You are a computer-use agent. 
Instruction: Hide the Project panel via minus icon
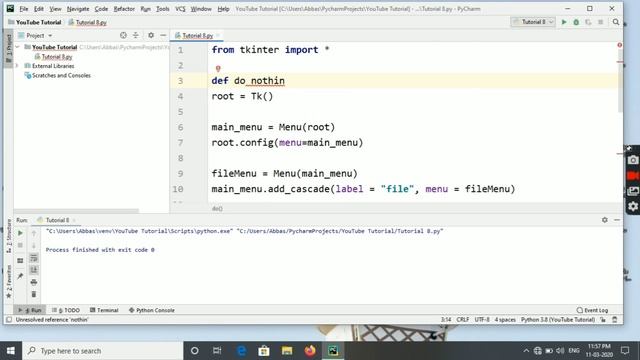click(x=163, y=36)
